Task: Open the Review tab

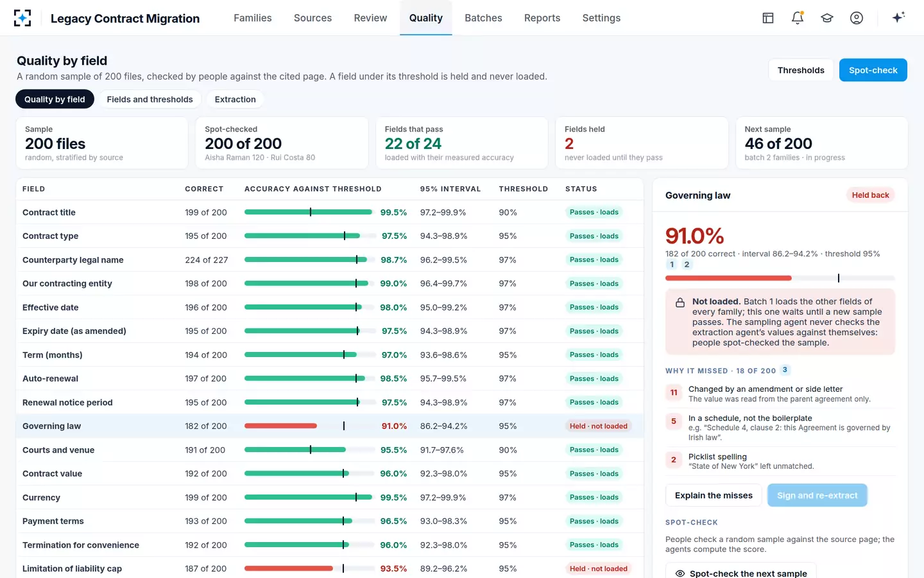Action: click(x=370, y=18)
